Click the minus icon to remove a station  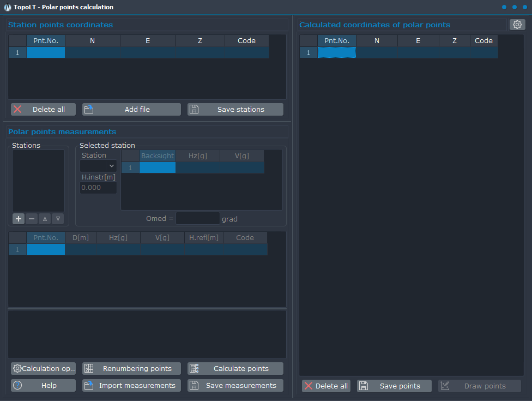click(31, 218)
